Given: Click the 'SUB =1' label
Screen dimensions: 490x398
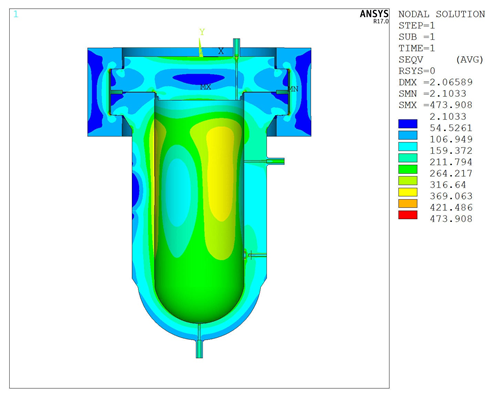Looking at the screenshot, I should (x=417, y=37).
